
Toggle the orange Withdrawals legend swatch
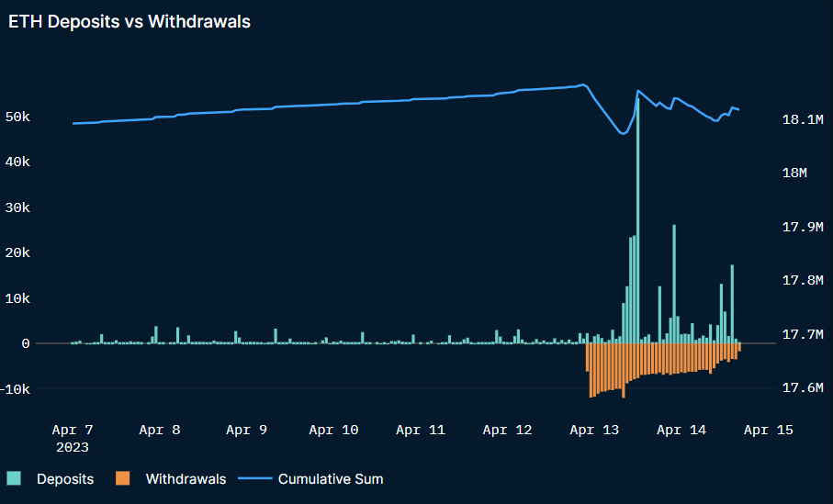[x=123, y=478]
